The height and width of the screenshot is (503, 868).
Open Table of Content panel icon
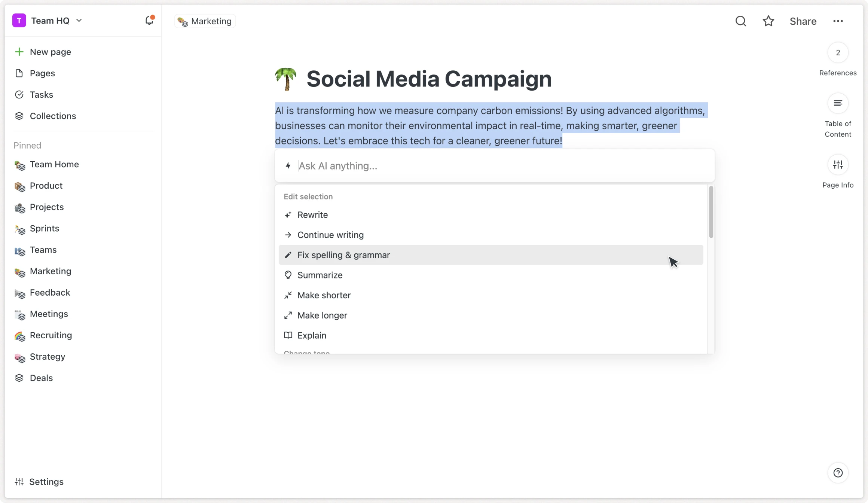click(x=838, y=103)
